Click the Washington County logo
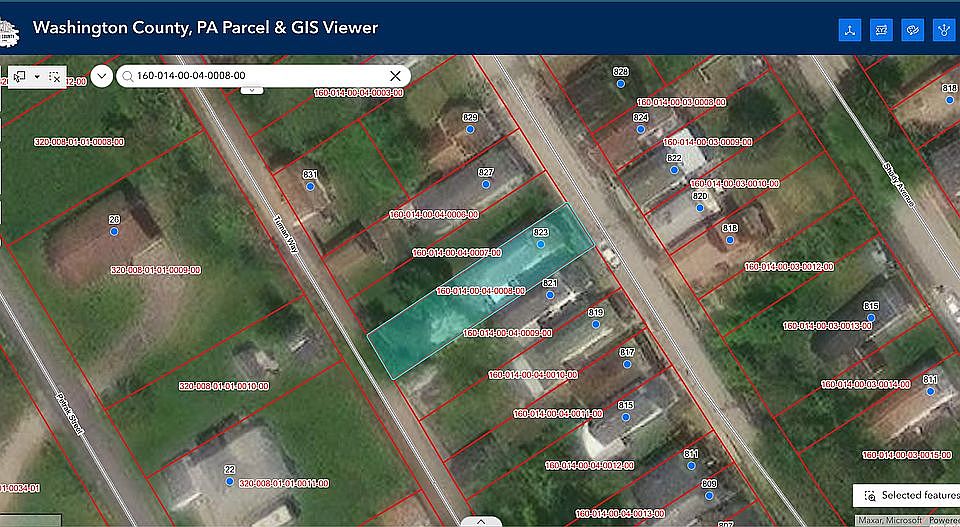Screen dimensions: 960x527 [x=11, y=28]
